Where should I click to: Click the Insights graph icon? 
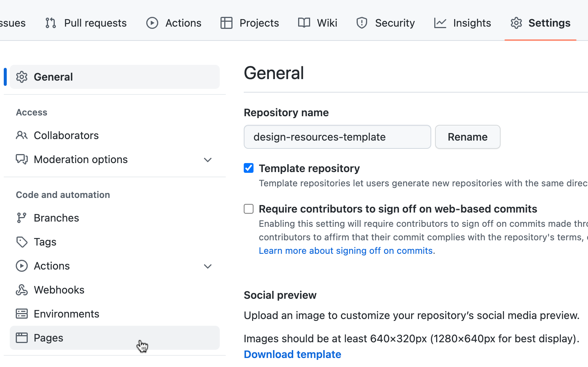[440, 23]
